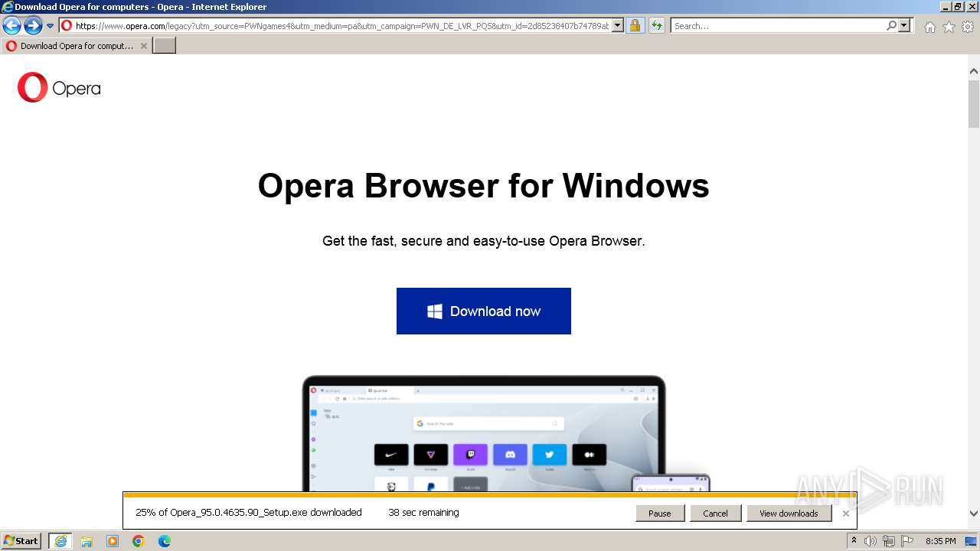Cancel the Opera setup download
The image size is (980, 551).
(x=715, y=514)
